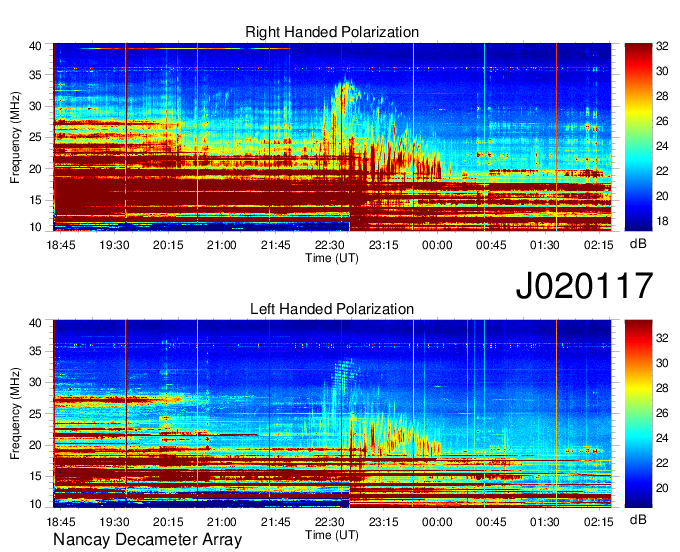Select the J020117 observation label
This screenshot has height=552, width=680.
[584, 285]
